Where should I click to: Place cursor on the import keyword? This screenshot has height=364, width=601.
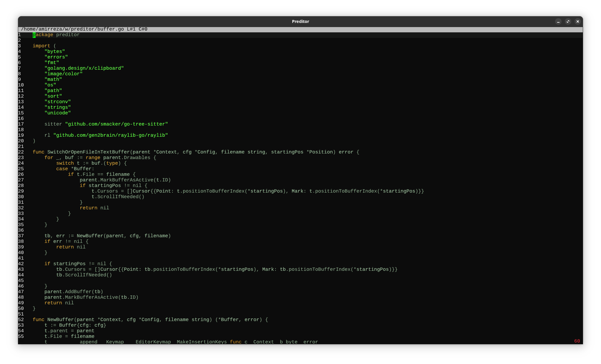coord(41,46)
